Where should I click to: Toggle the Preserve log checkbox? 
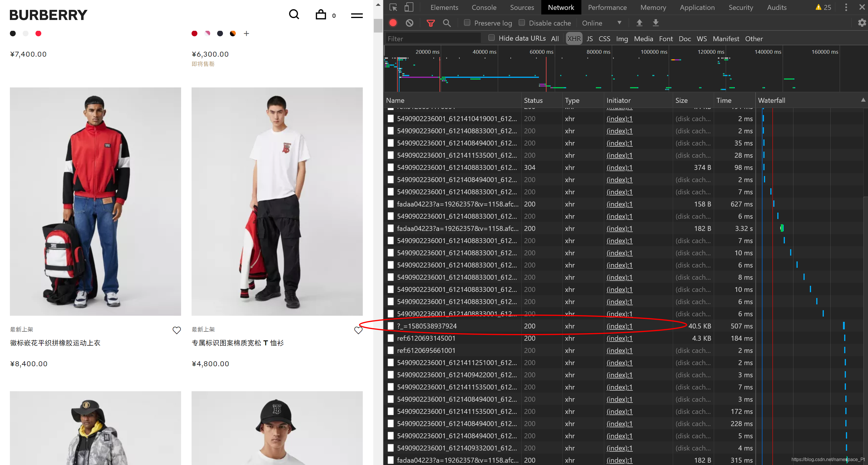click(466, 23)
